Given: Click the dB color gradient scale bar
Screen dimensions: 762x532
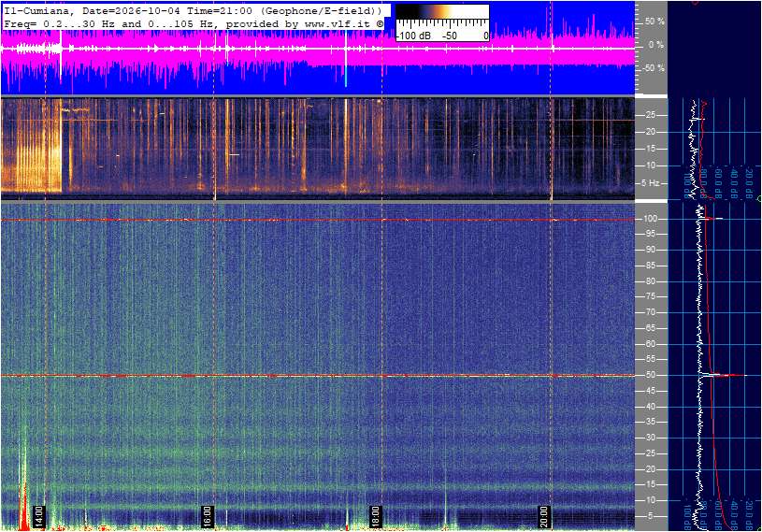Looking at the screenshot, I should click(x=442, y=13).
